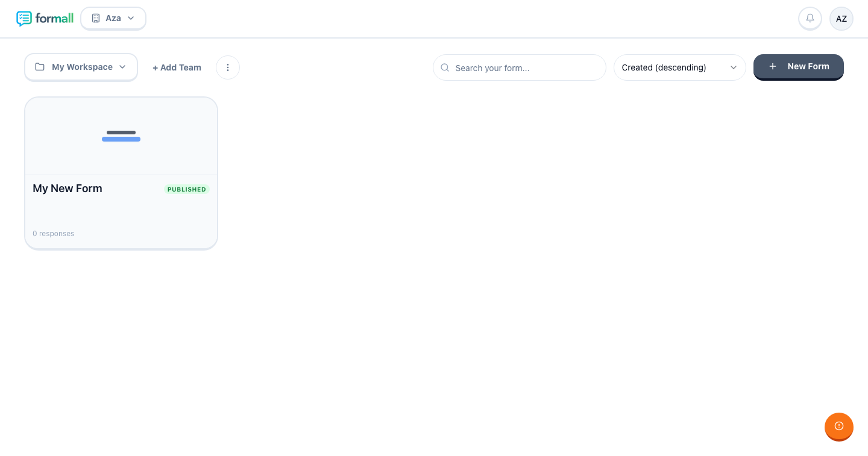
Task: Focus the Search your form field
Action: (x=520, y=67)
